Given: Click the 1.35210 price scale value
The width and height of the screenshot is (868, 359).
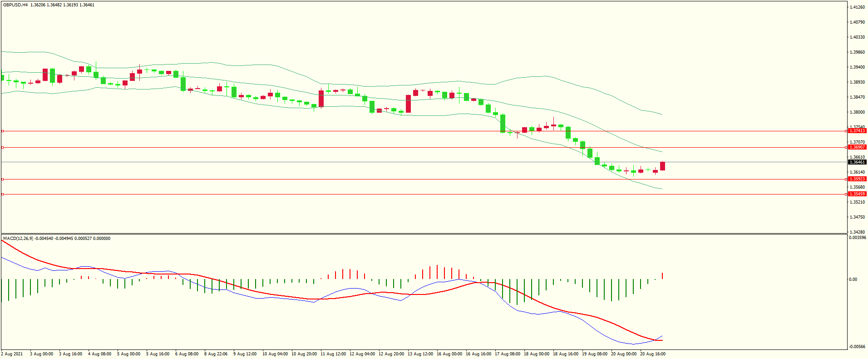Looking at the screenshot, I should (857, 202).
